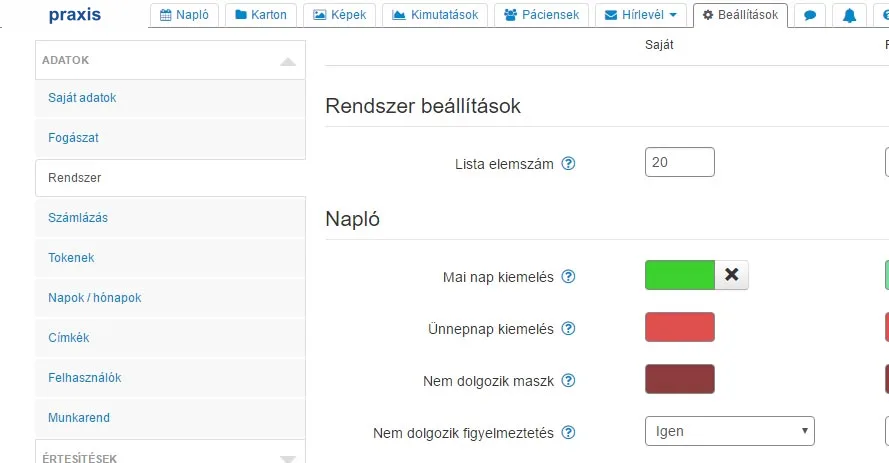Open the chat messages bubble icon
The width and height of the screenshot is (889, 463).
[810, 15]
